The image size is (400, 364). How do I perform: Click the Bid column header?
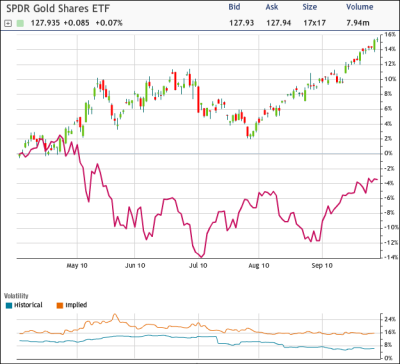235,7
